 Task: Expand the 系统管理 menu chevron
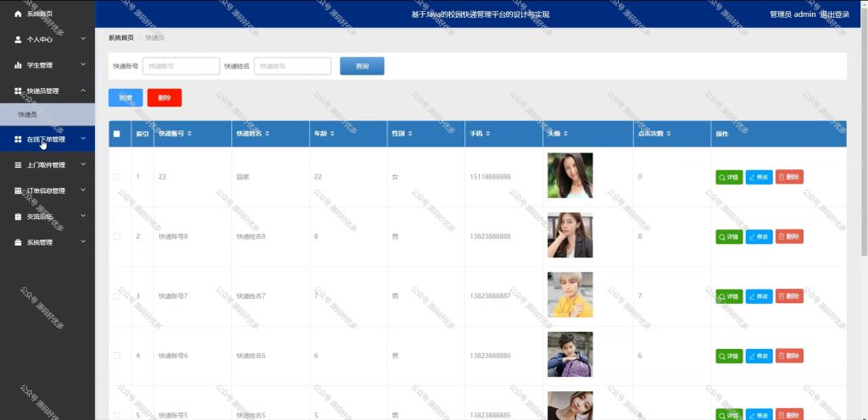point(83,242)
